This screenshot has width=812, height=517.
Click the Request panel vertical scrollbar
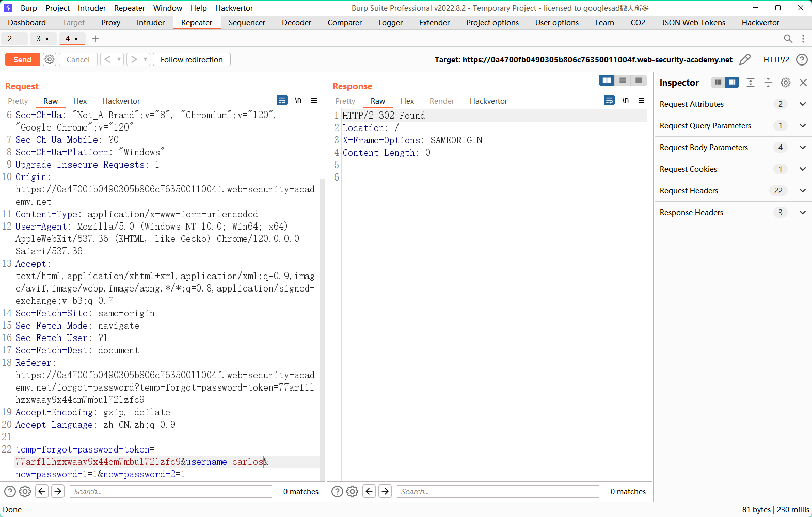tap(322, 330)
